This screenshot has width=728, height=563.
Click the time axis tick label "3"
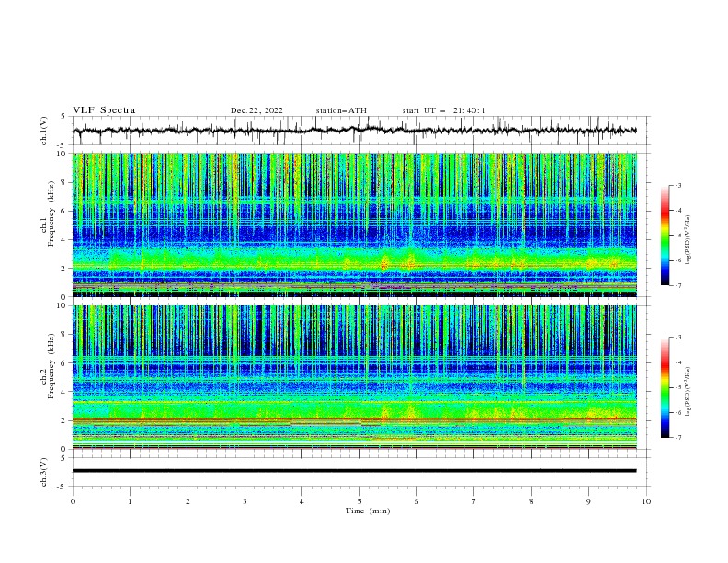(x=245, y=501)
